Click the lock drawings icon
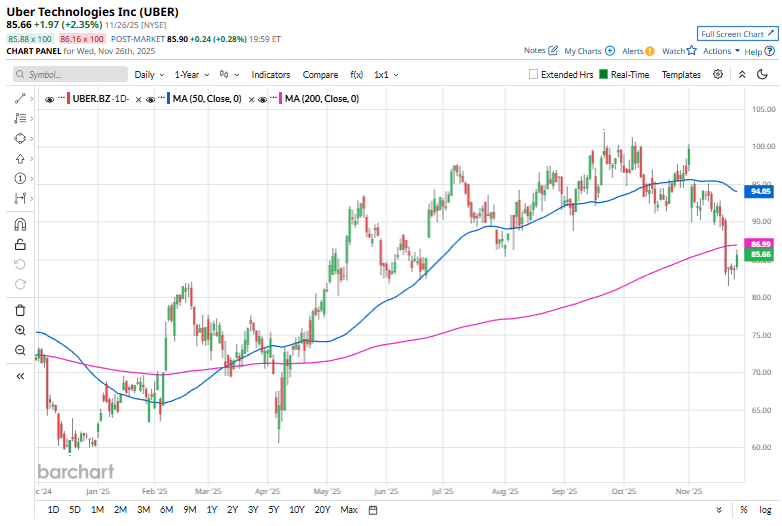 [x=20, y=244]
